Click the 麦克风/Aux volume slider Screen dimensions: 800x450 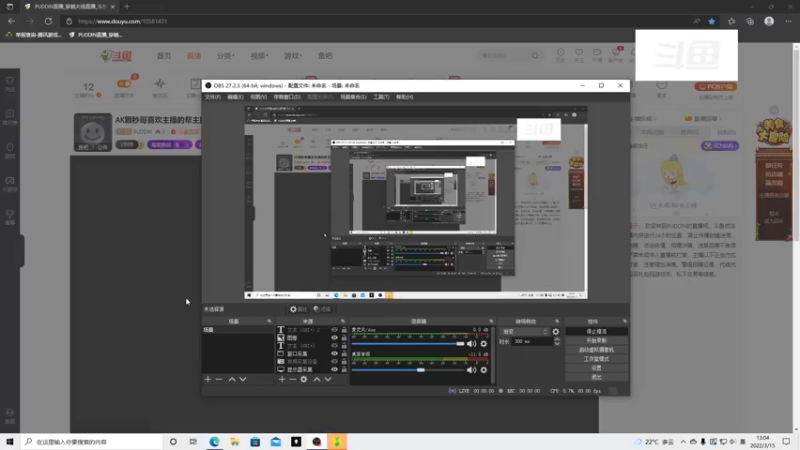[408, 344]
